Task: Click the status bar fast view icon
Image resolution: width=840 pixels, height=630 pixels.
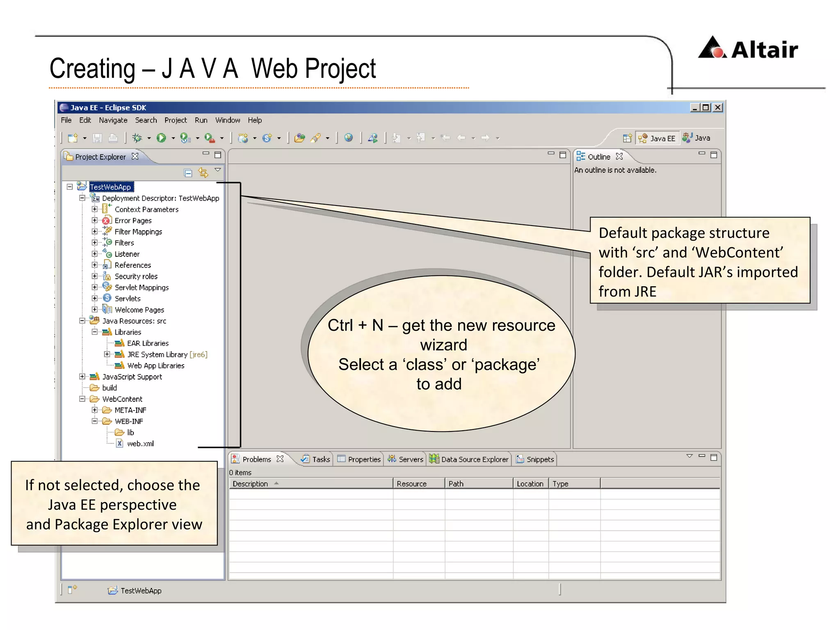Action: [72, 590]
